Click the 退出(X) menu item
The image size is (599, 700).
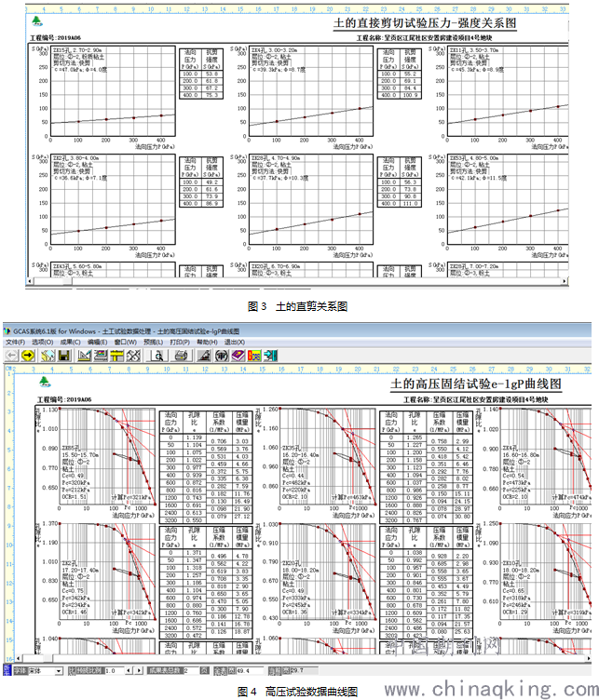click(235, 342)
